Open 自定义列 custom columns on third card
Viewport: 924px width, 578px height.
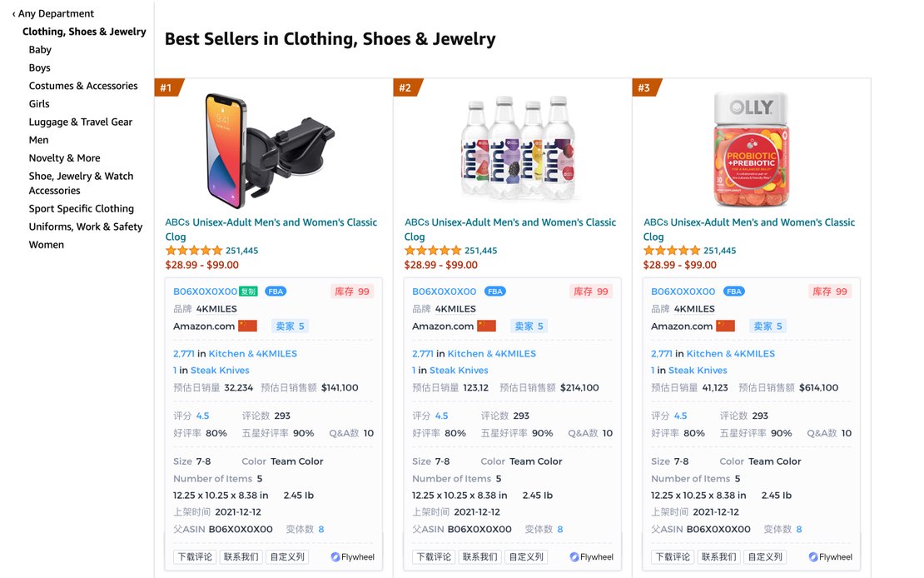pyautogui.click(x=765, y=556)
